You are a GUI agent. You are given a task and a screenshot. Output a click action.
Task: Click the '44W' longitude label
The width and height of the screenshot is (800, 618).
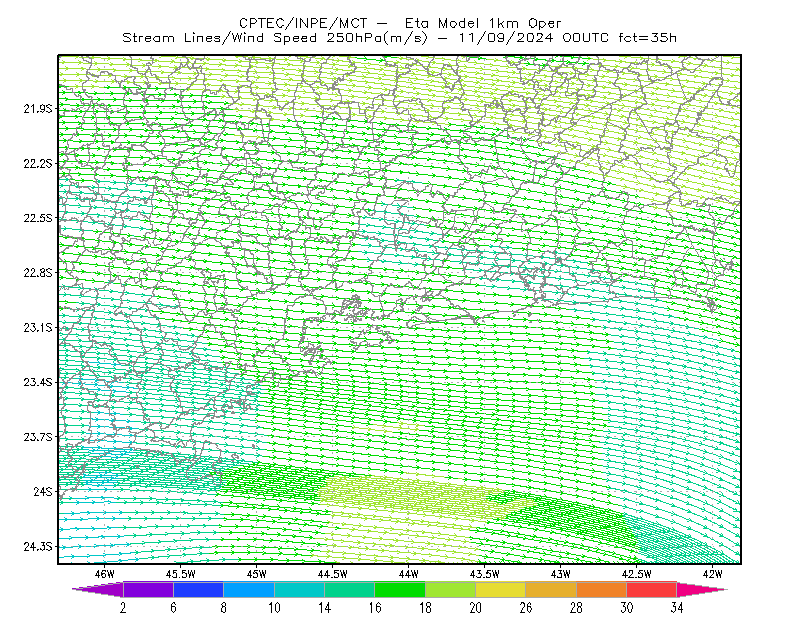[409, 574]
